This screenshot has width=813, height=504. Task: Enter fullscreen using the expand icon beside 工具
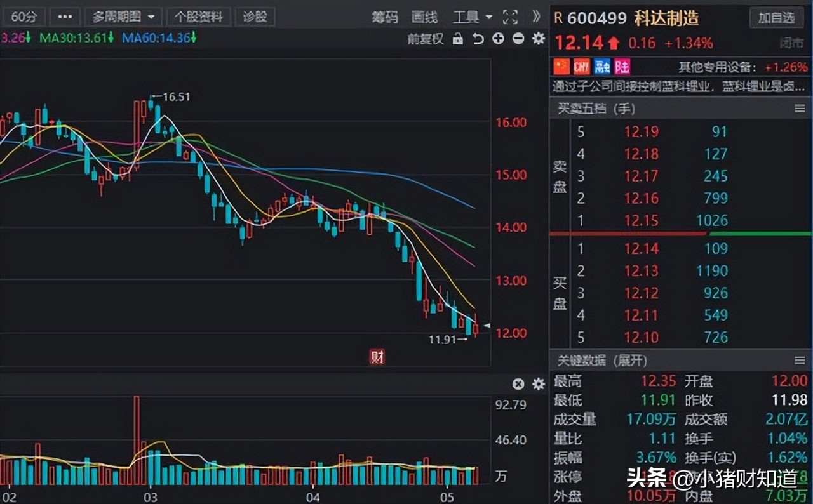click(509, 17)
